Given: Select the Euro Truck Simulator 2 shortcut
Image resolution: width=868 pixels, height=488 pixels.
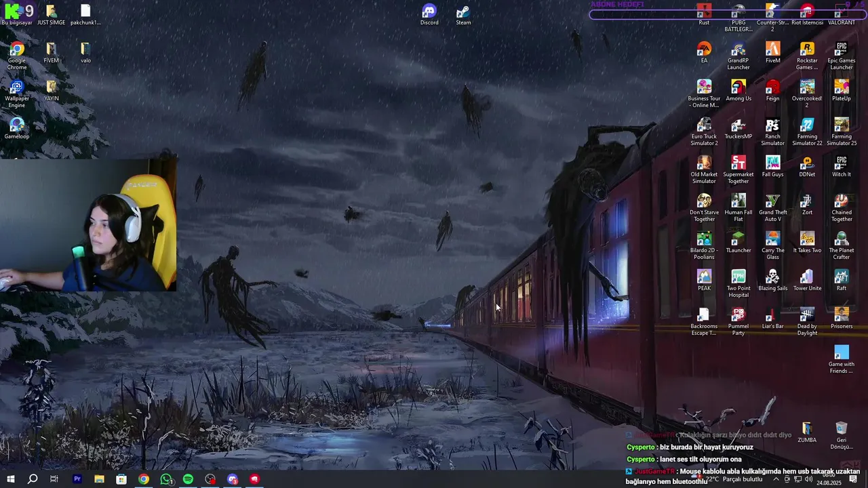Looking at the screenshot, I should pyautogui.click(x=704, y=132).
